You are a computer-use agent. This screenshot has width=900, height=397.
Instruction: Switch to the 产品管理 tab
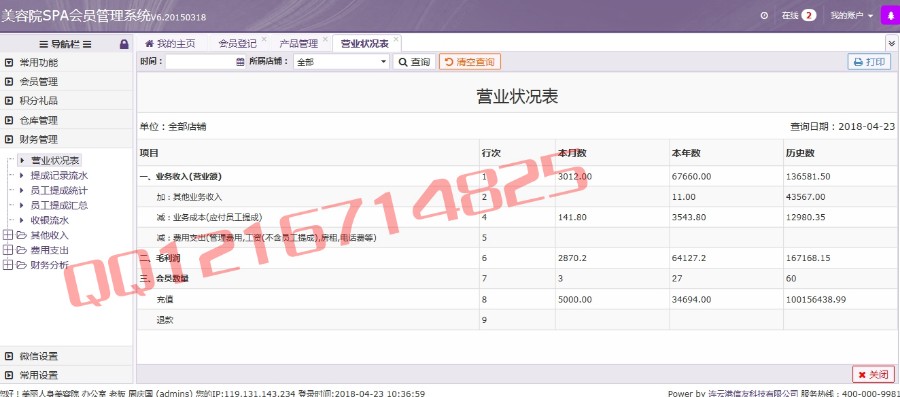(298, 44)
